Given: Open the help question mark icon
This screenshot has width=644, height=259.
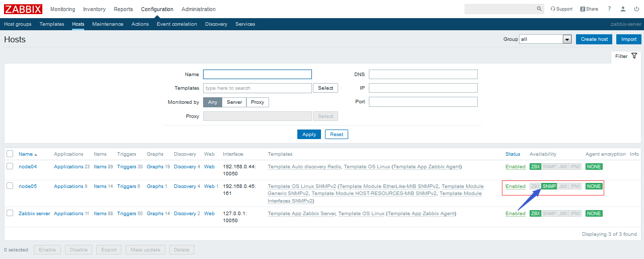Looking at the screenshot, I should click(x=609, y=9).
